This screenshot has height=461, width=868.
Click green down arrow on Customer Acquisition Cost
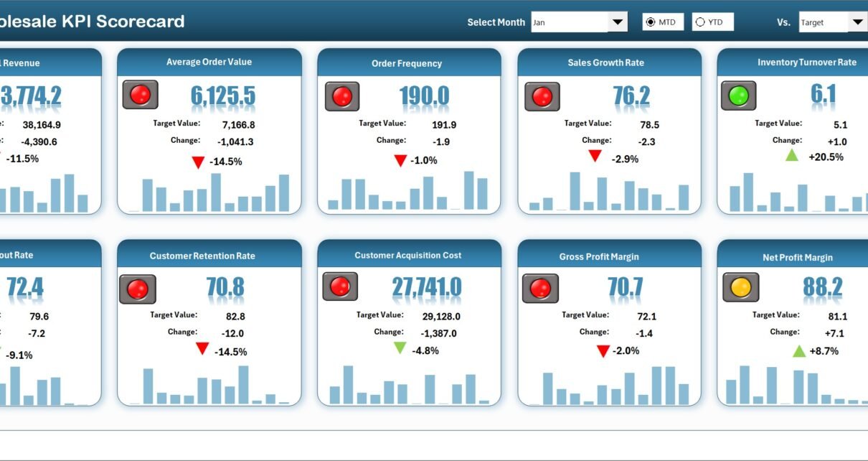(400, 348)
